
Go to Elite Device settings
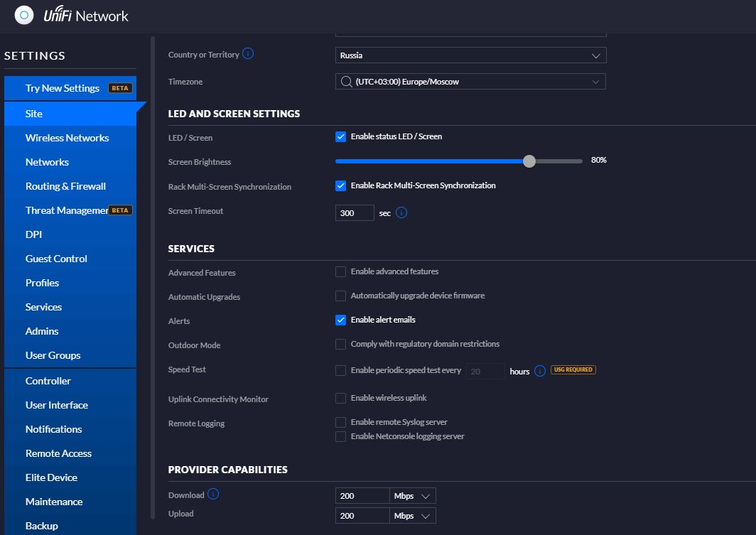tap(70, 477)
